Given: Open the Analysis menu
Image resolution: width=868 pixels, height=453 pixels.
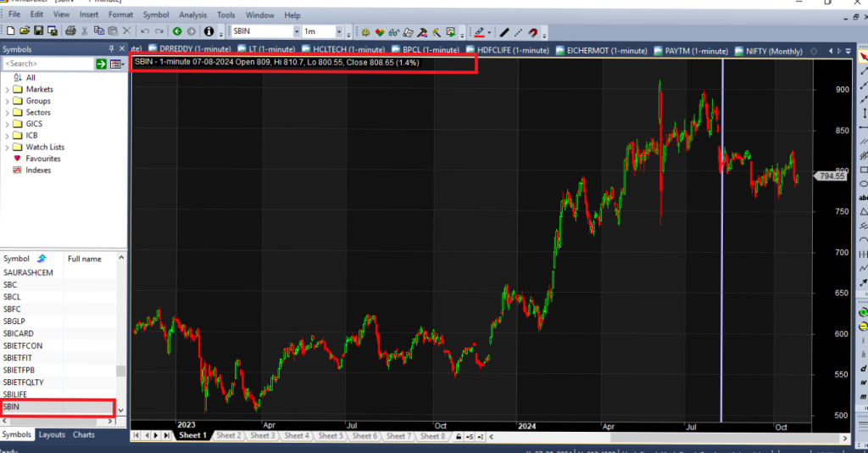Looking at the screenshot, I should click(x=192, y=15).
